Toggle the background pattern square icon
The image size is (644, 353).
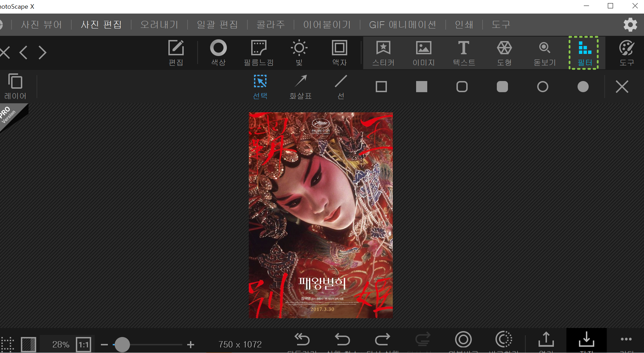[x=29, y=344]
